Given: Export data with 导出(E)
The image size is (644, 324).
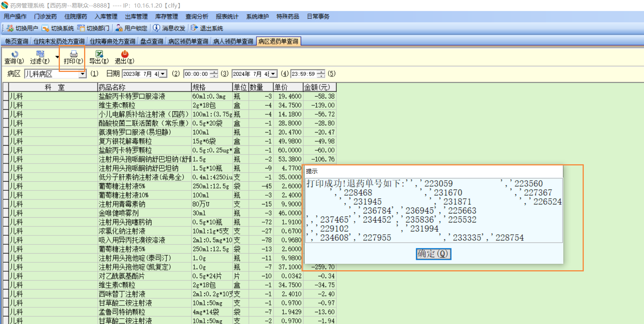Looking at the screenshot, I should 99,58.
